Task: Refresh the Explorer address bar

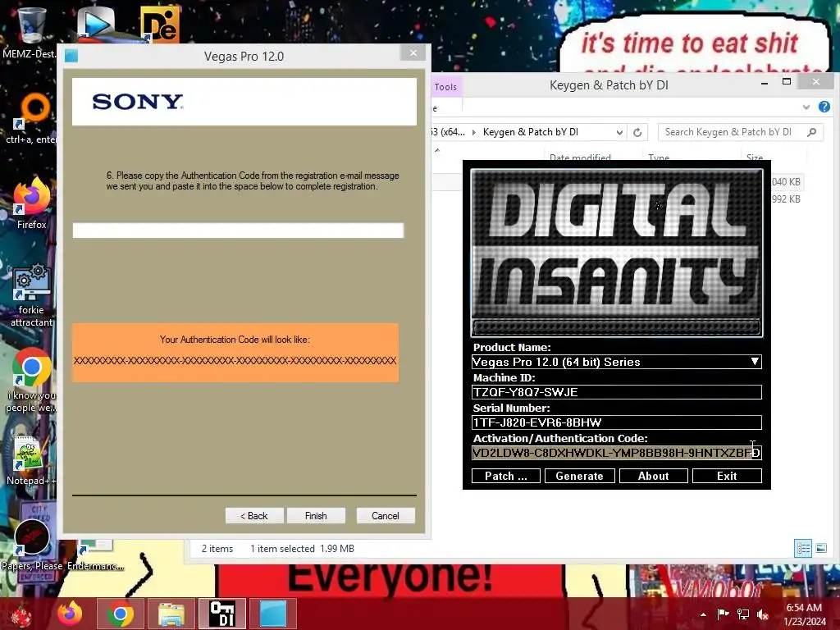Action: 637,132
